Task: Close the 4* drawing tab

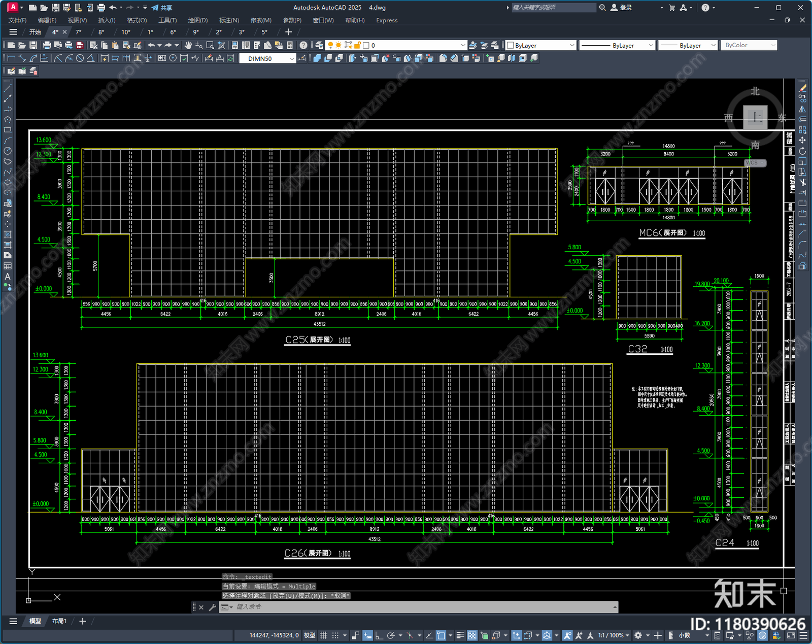Action: (64, 32)
